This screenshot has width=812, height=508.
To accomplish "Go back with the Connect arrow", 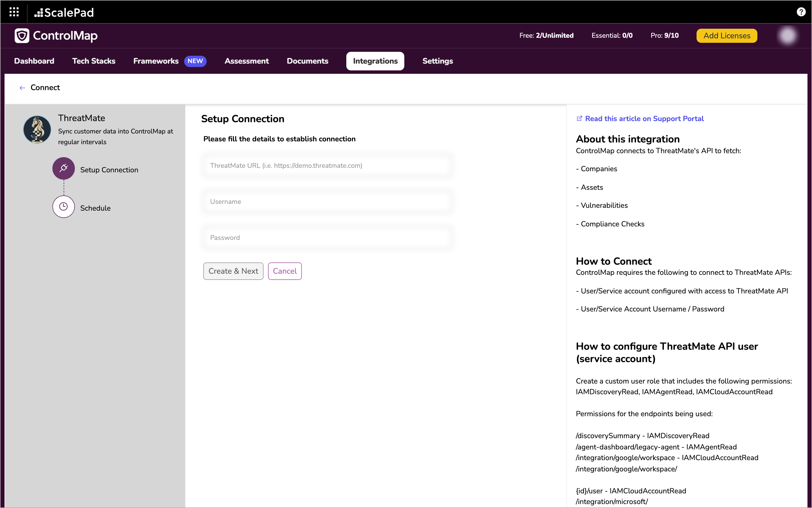I will (x=22, y=88).
